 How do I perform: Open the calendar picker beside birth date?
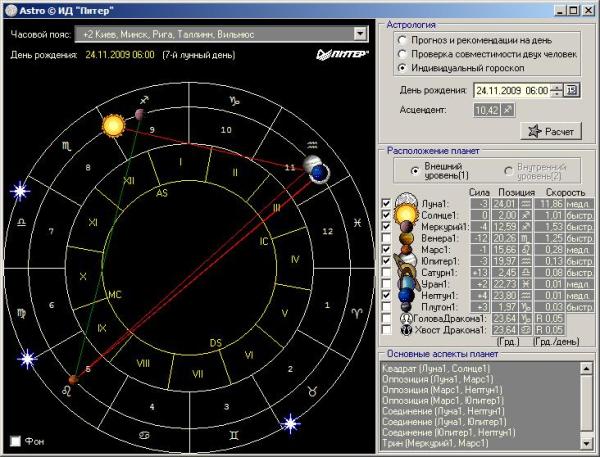(x=572, y=90)
